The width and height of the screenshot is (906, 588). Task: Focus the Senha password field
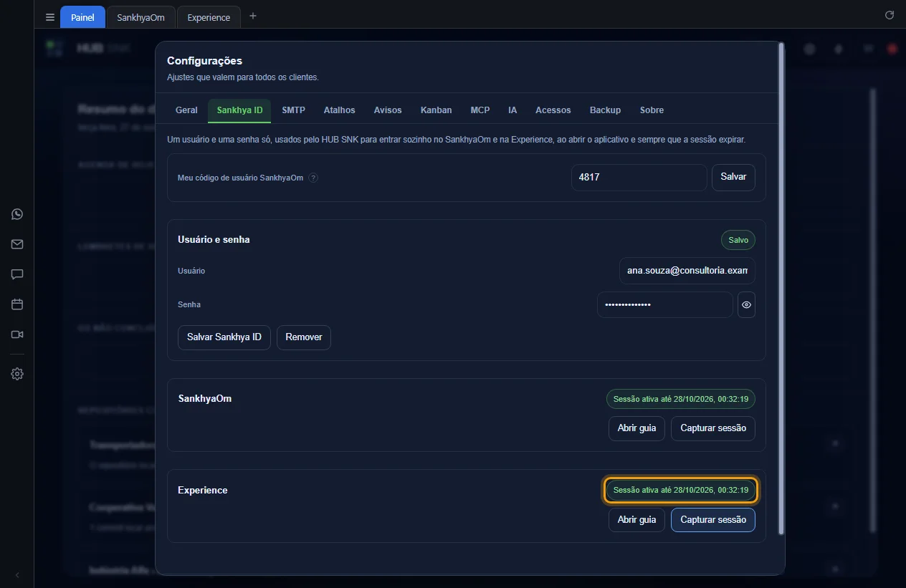(x=665, y=304)
